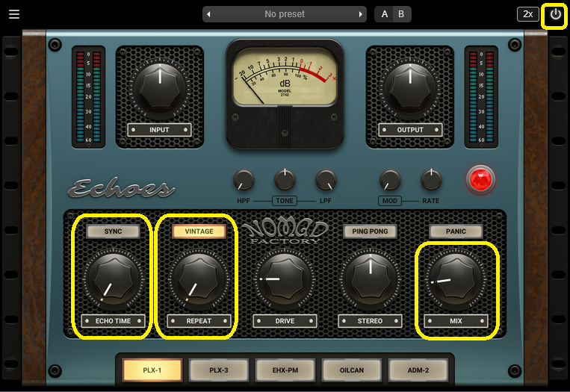
Task: Click the INPUT knob
Action: 160,90
